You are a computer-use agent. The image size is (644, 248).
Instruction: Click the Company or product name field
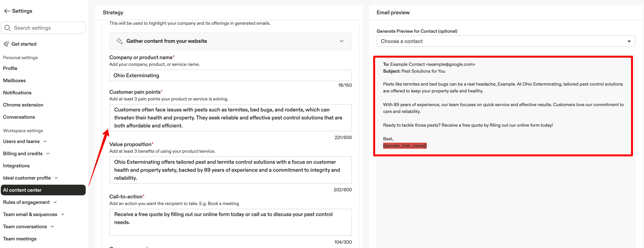coord(230,76)
